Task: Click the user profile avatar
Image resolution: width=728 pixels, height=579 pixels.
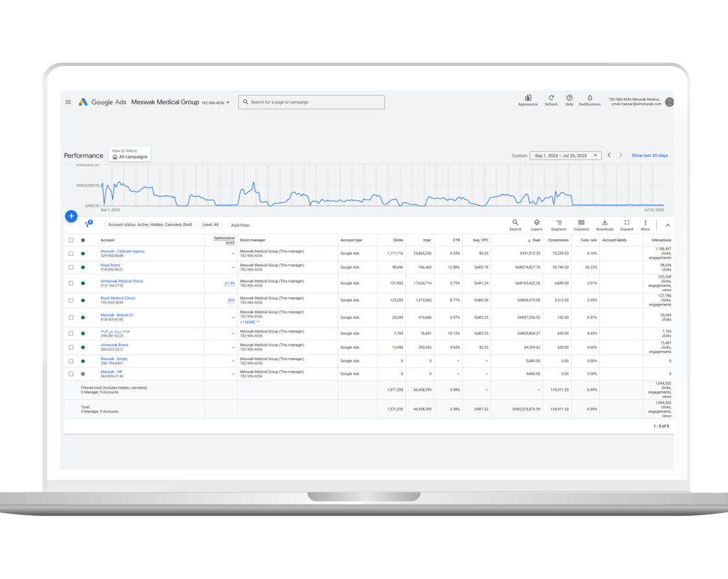Action: pyautogui.click(x=669, y=102)
